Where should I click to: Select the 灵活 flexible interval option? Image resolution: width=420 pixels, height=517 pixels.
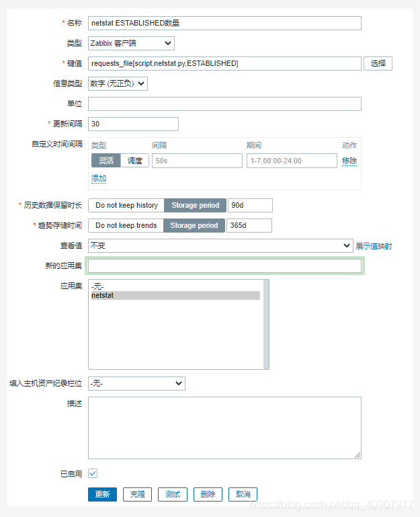[x=106, y=161]
